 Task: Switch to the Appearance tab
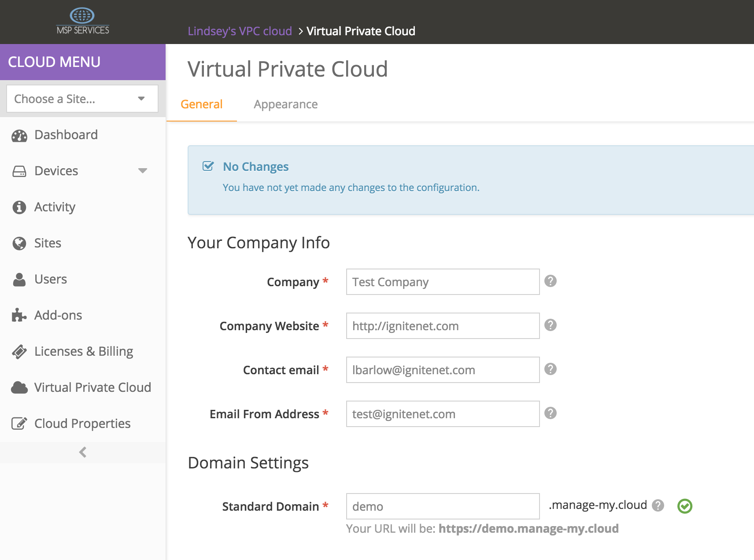click(285, 104)
